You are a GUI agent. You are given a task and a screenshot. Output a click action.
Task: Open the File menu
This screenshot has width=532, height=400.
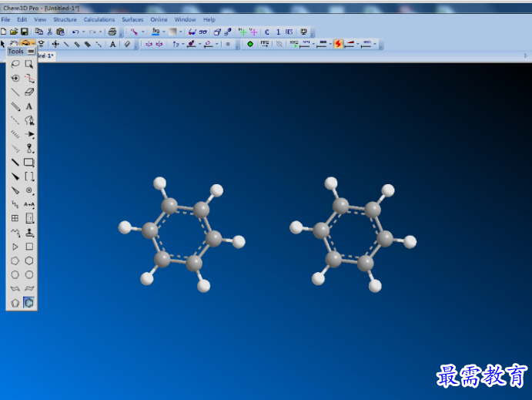[x=5, y=19]
